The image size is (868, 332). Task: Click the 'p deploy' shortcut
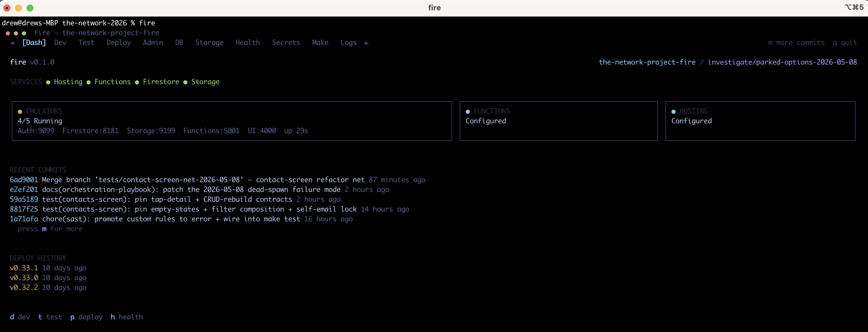[x=86, y=317]
